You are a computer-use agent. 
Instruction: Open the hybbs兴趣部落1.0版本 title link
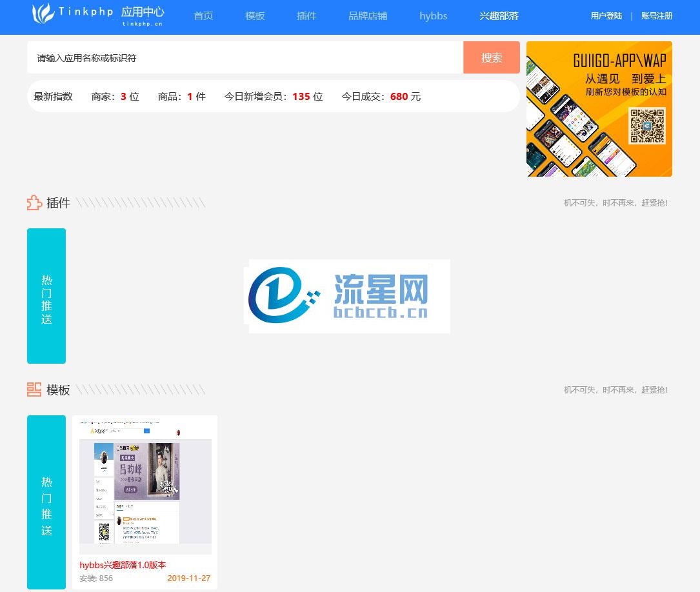(123, 565)
